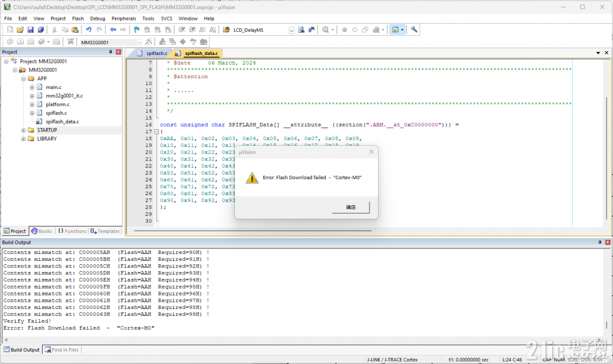Download to flash with the LOAD icon
Screen dimensions: 613x364
(70, 41)
